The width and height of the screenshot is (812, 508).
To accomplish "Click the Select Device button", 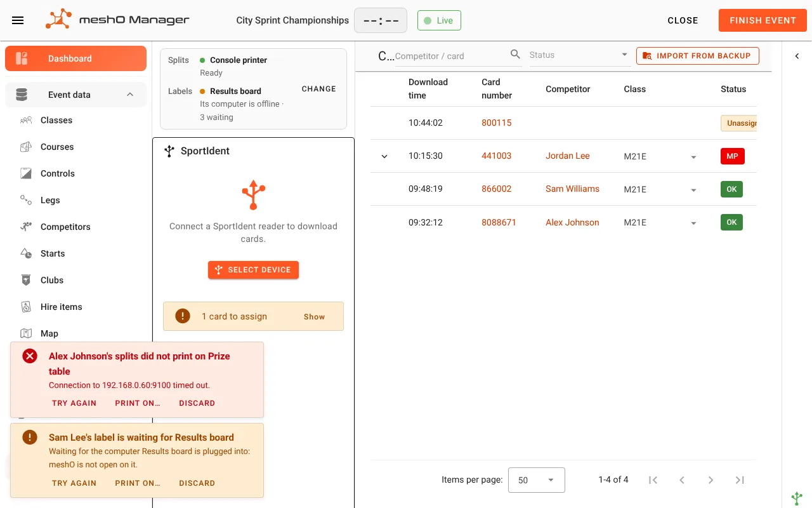I will 253,270.
